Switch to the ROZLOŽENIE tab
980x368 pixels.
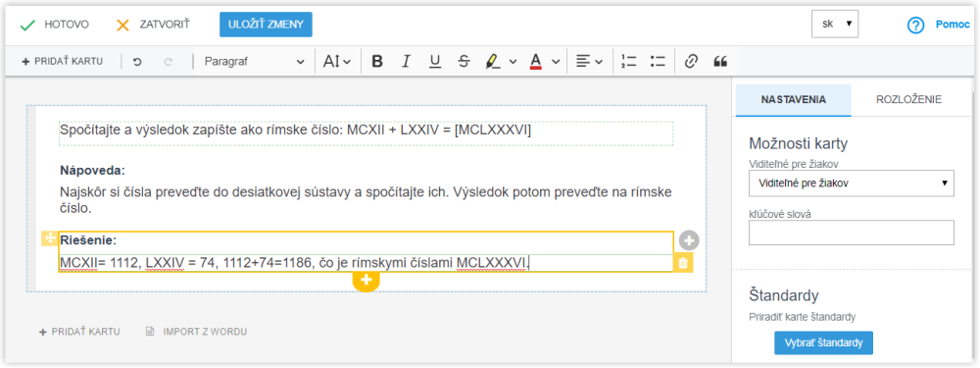point(908,99)
